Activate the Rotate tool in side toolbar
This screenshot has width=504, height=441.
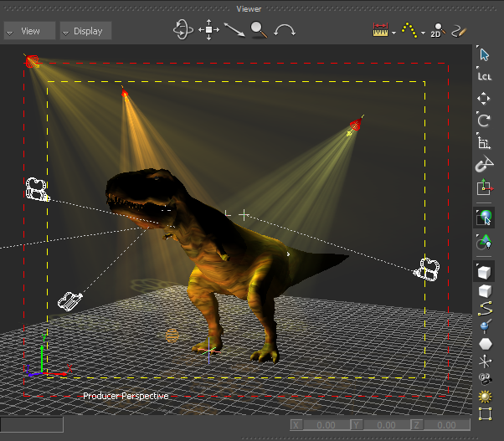tap(484, 120)
